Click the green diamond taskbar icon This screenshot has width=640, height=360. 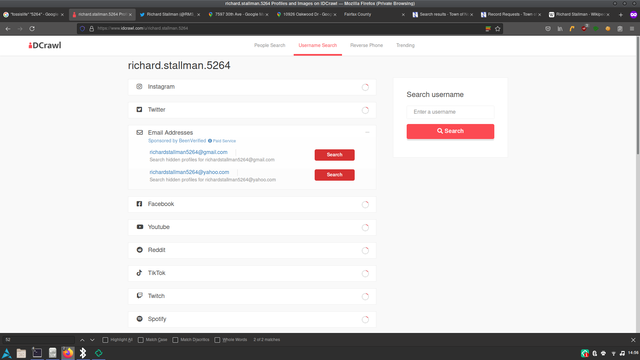tap(98, 353)
